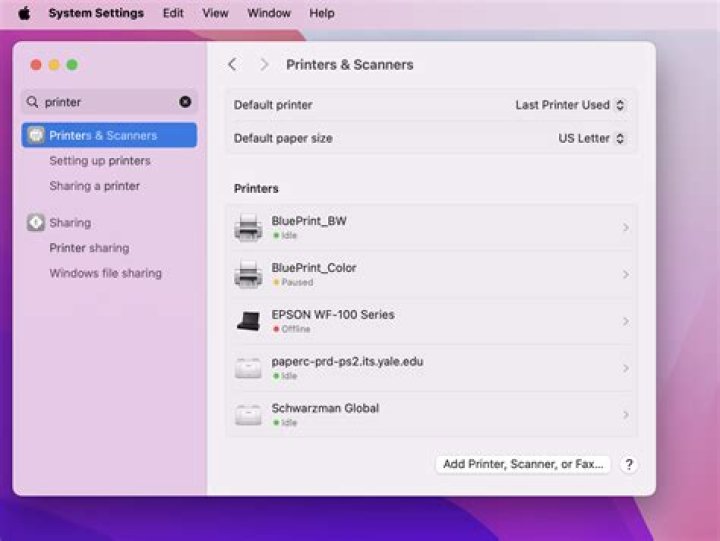Screen dimensions: 720x541
Task: Click the EPSON WF-100 Series name
Action: pos(333,315)
